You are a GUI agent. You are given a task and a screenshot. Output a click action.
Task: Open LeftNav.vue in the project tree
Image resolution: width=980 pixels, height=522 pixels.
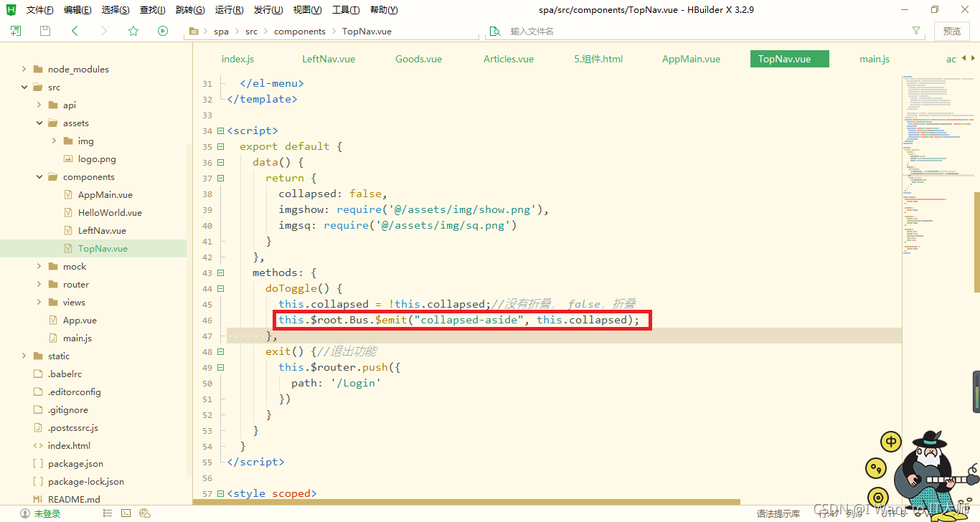[x=102, y=230]
